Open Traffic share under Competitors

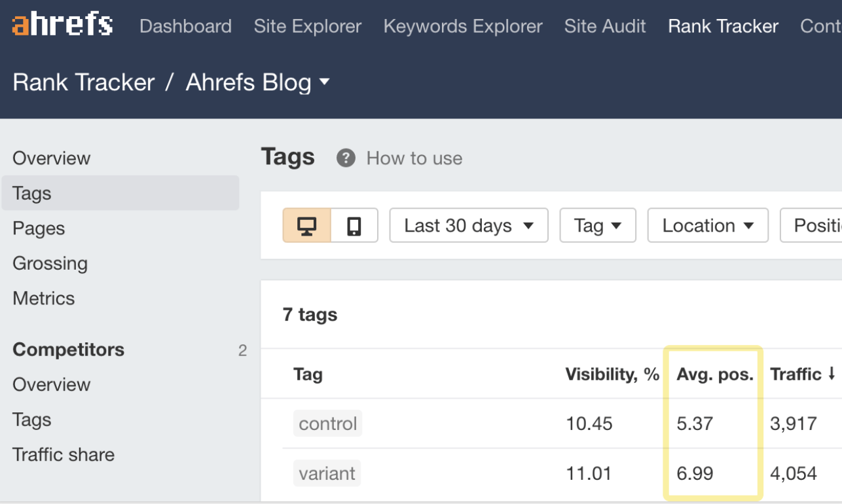[64, 454]
